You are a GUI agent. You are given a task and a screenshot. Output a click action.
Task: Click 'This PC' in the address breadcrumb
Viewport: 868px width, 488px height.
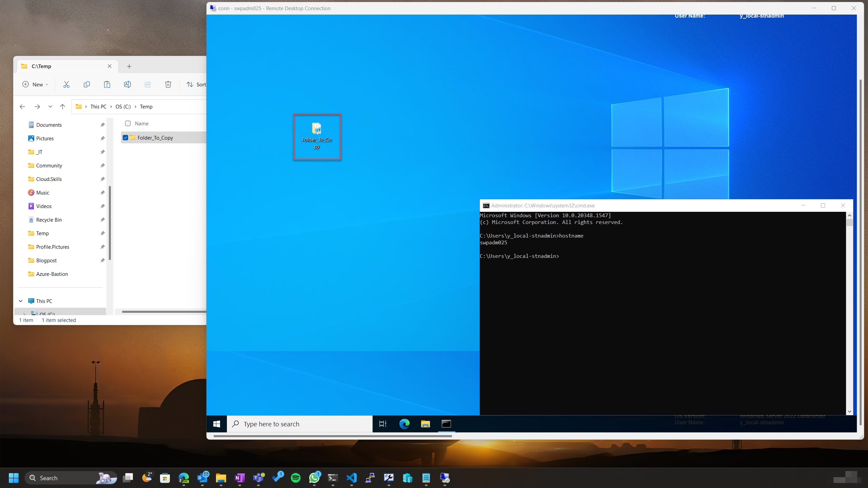pos(98,106)
